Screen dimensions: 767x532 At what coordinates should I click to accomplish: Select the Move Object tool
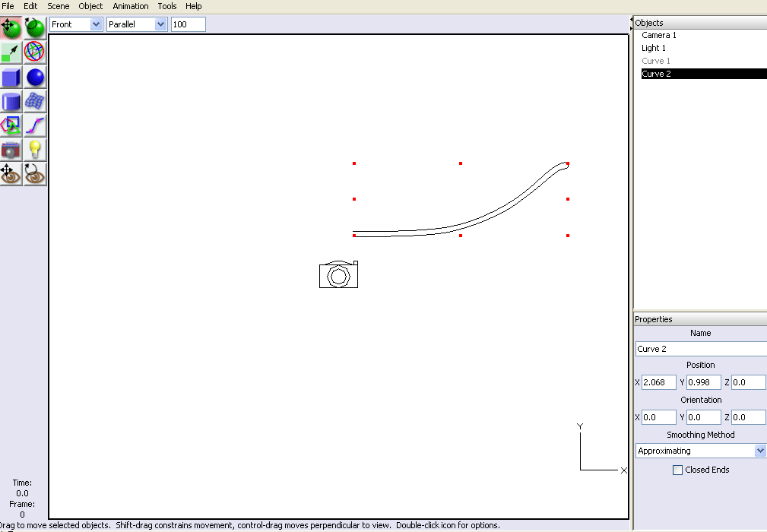pyautogui.click(x=11, y=28)
